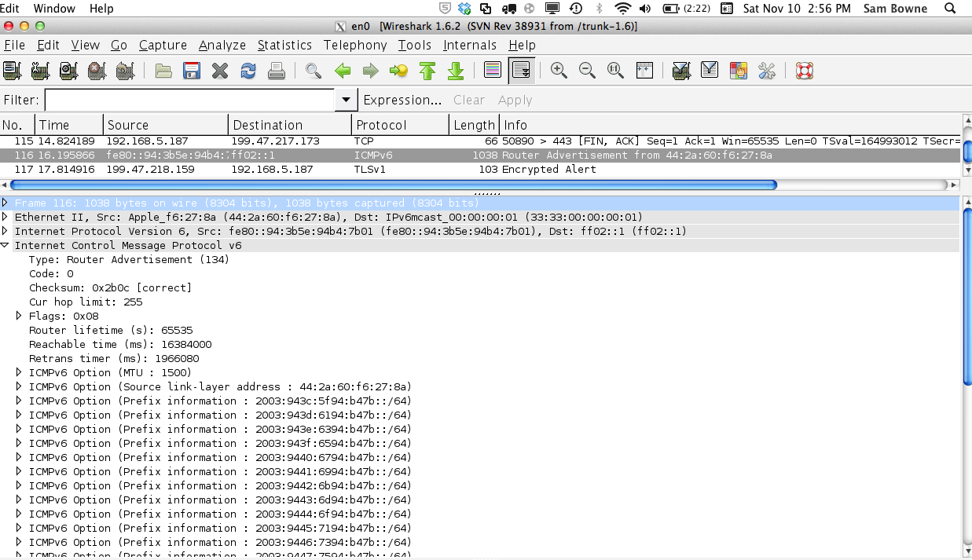Open Spotlight search magnifier
This screenshot has width=972, height=560.
click(952, 9)
